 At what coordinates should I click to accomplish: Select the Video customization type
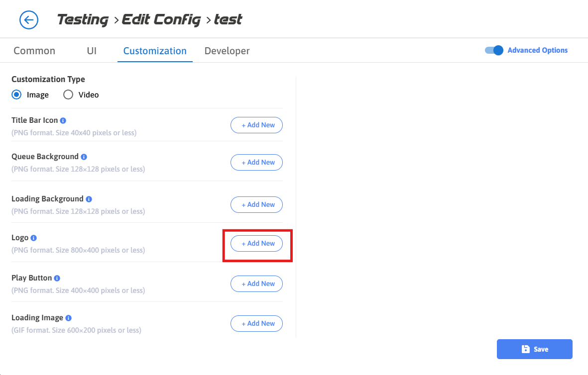click(68, 94)
